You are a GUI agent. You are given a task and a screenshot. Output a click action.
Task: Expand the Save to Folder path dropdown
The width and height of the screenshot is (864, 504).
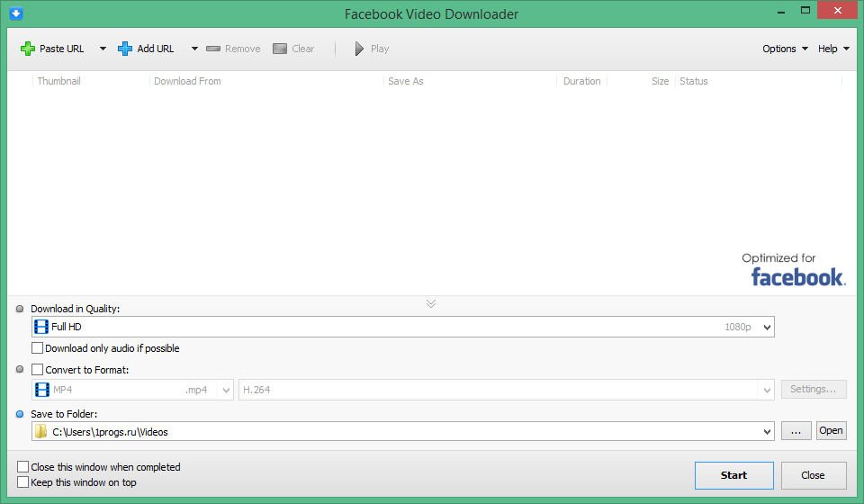(767, 432)
